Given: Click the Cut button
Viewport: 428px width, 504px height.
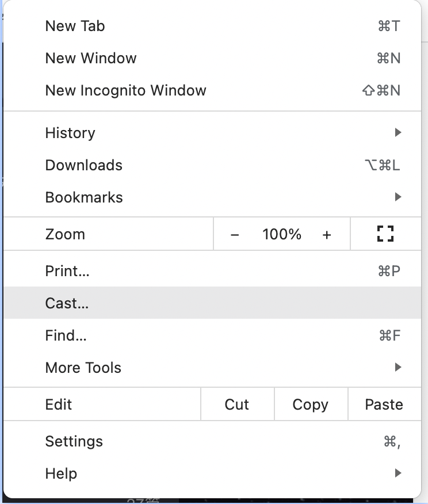Looking at the screenshot, I should click(237, 404).
